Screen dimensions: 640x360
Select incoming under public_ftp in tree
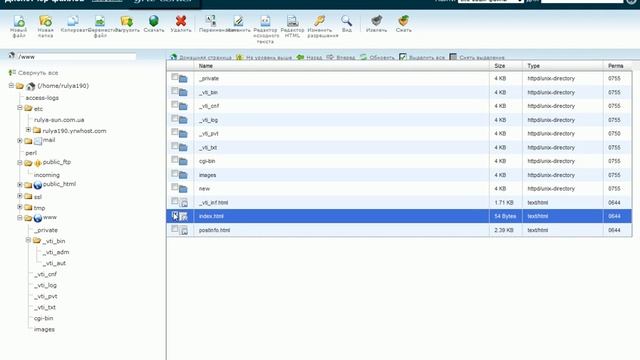click(47, 175)
